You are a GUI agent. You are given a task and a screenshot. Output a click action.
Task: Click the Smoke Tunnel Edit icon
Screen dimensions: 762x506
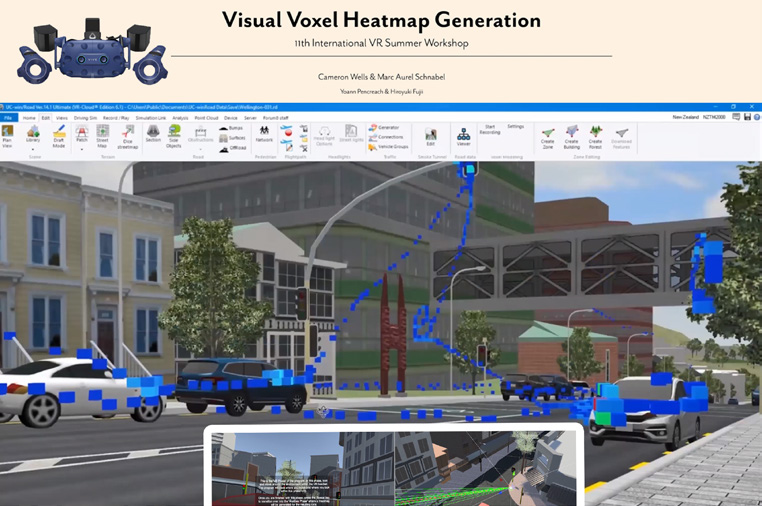click(x=431, y=137)
